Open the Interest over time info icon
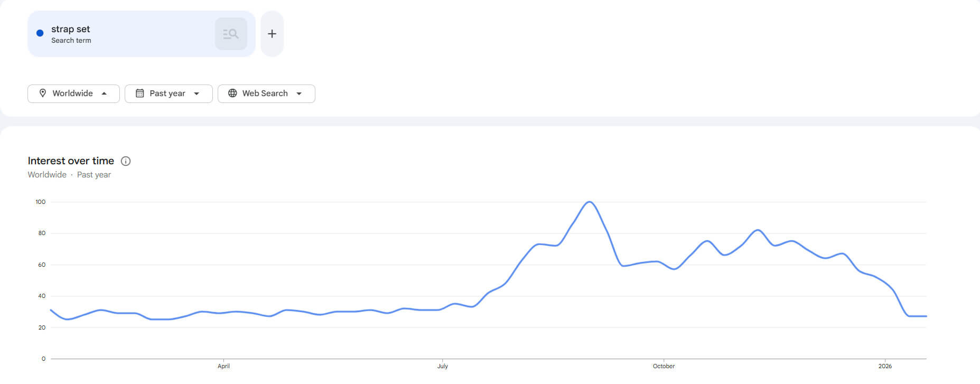Image resolution: width=980 pixels, height=384 pixels. point(126,161)
